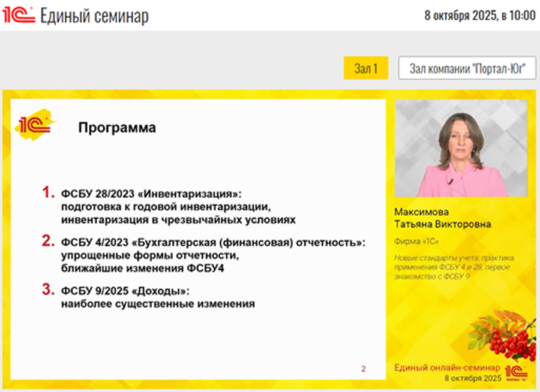540x392 pixels.
Task: Switch to the Зал 1 tab
Action: [365, 68]
